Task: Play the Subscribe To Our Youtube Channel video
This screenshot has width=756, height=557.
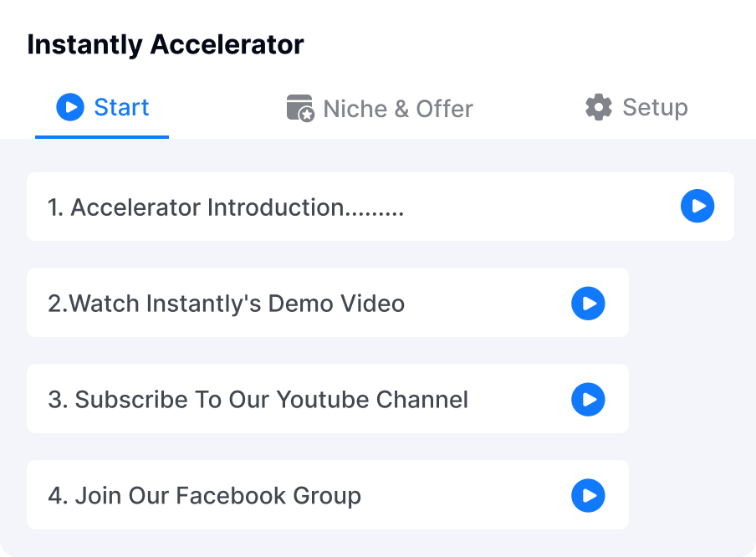Action: pyautogui.click(x=588, y=399)
